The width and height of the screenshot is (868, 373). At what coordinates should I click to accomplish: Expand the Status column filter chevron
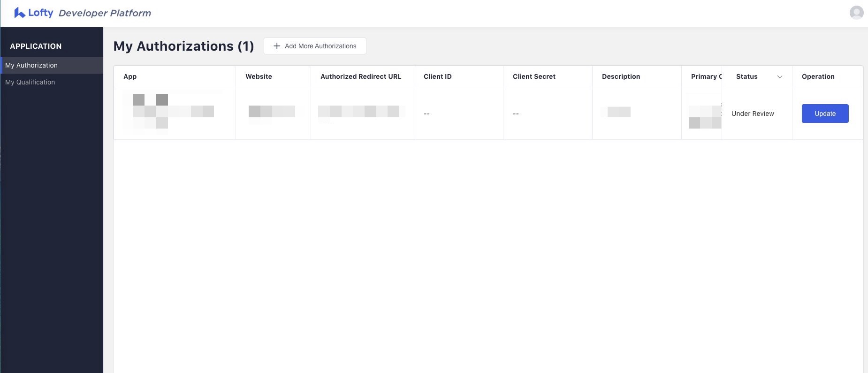[x=779, y=77]
